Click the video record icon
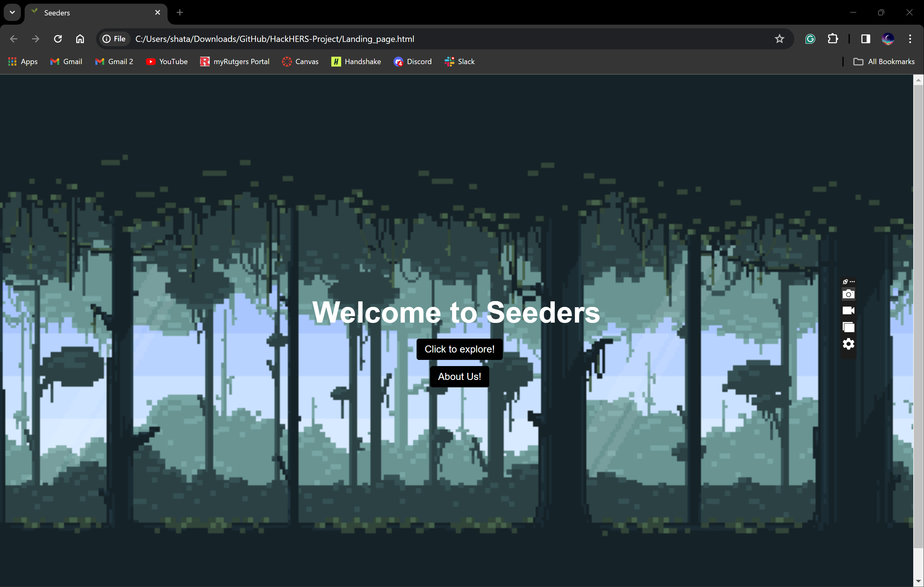 tap(848, 311)
